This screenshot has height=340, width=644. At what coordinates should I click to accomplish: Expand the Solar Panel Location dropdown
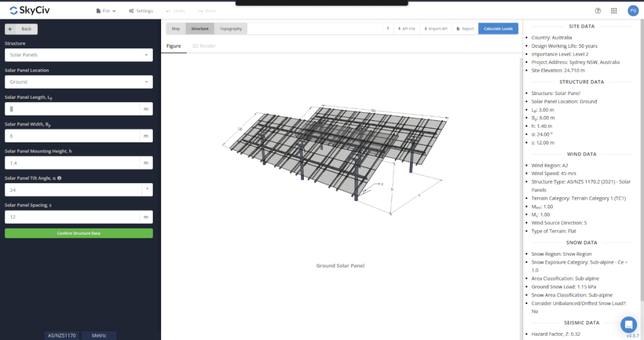[79, 82]
